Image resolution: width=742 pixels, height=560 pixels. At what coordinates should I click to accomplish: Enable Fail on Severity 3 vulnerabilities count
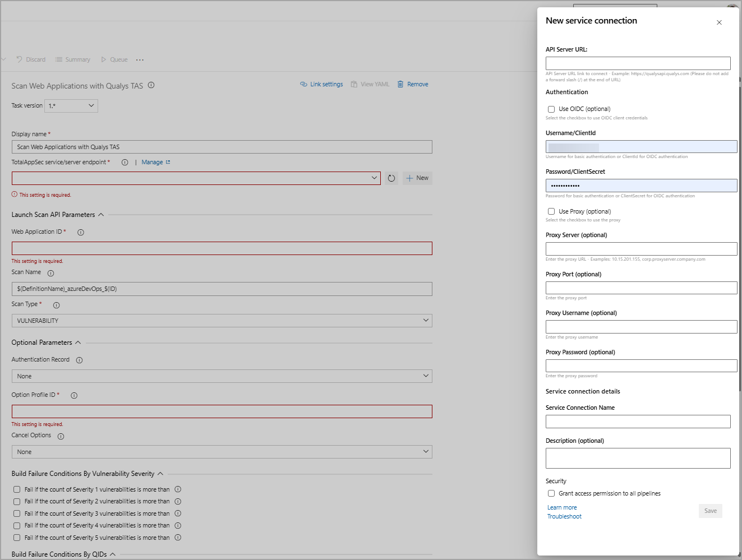coord(17,513)
